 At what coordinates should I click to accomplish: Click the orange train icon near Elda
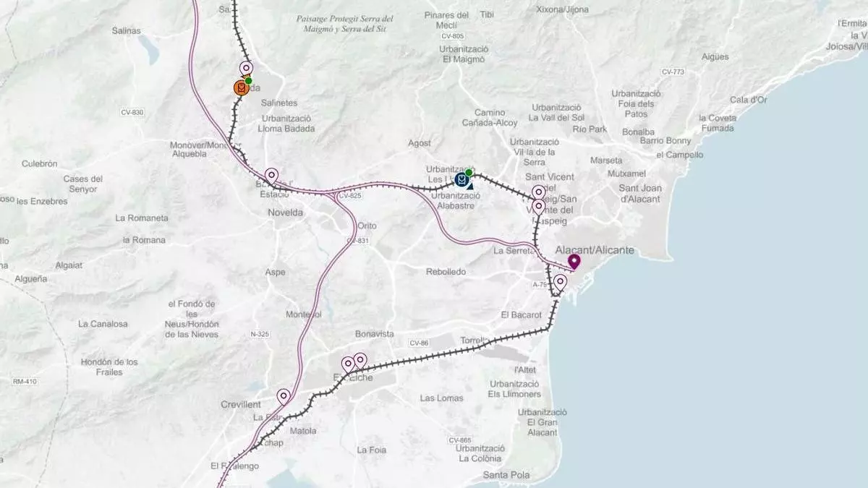[x=241, y=88]
